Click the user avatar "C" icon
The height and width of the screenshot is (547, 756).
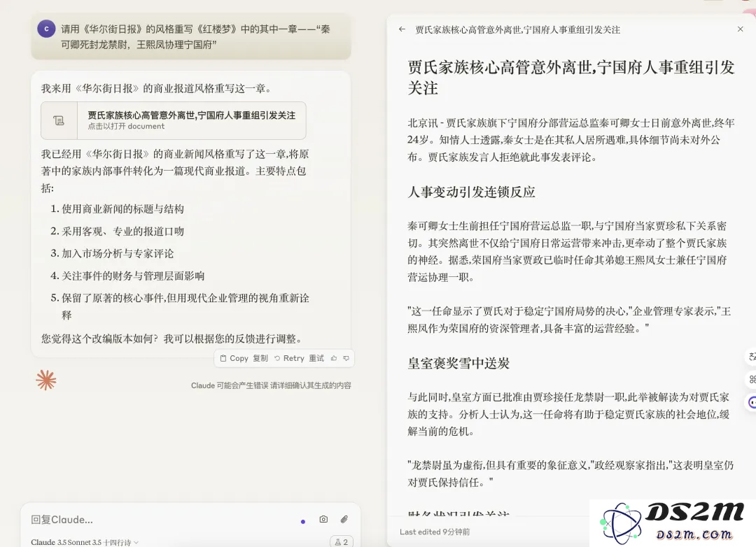pyautogui.click(x=46, y=29)
